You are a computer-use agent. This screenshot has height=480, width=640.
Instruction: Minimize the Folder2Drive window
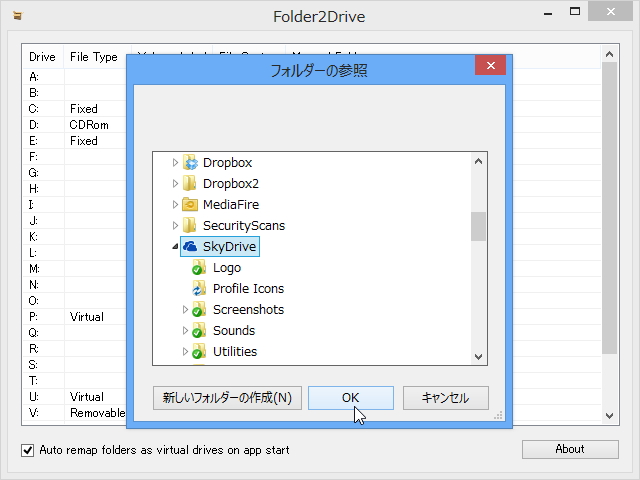pyautogui.click(x=548, y=13)
